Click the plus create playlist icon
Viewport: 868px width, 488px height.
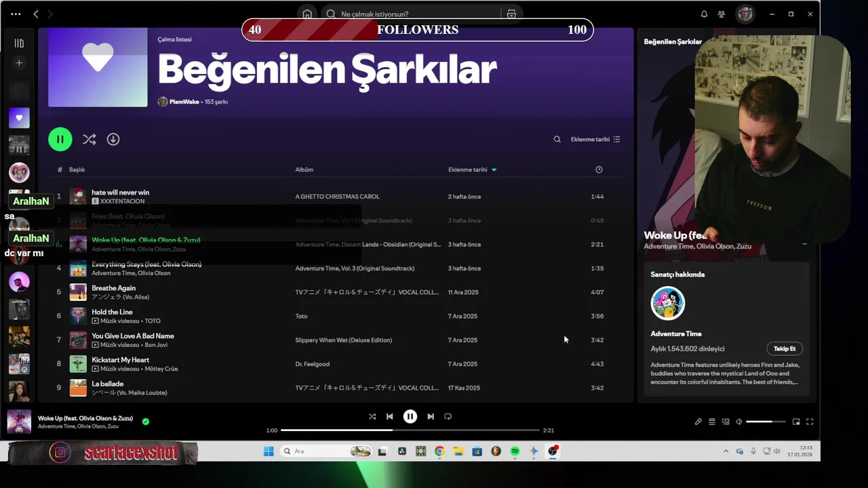[x=19, y=63]
